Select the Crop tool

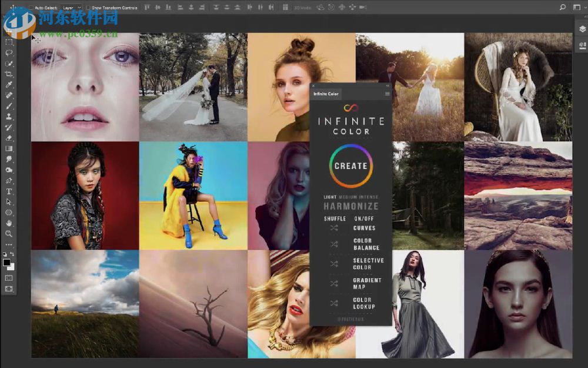(x=9, y=74)
